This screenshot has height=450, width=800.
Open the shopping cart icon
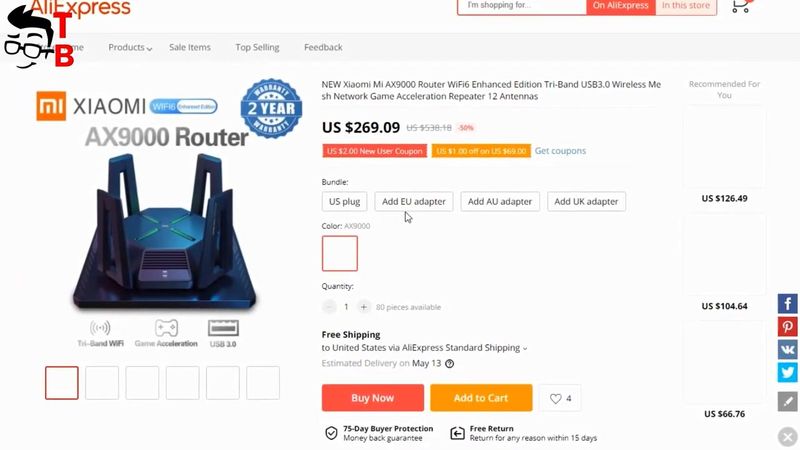[x=740, y=6]
